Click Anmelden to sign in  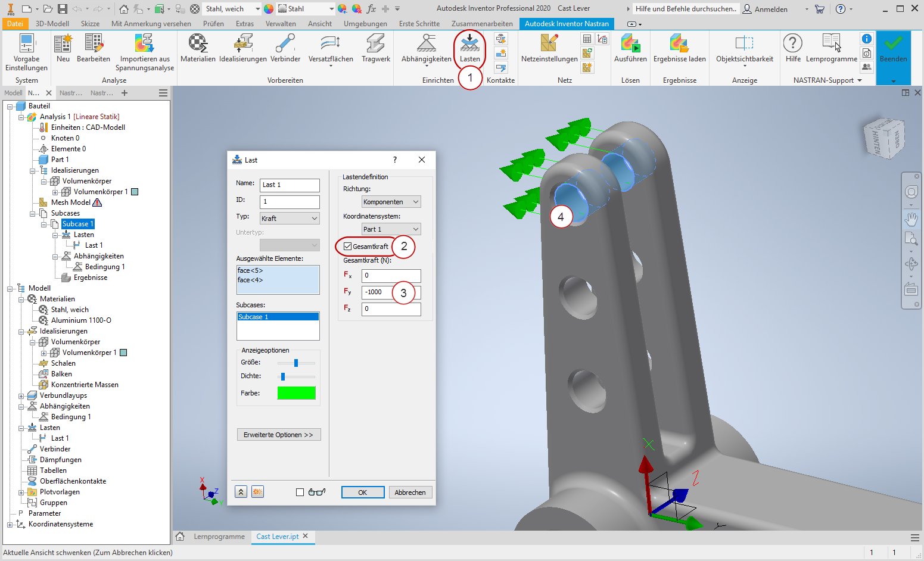click(765, 9)
